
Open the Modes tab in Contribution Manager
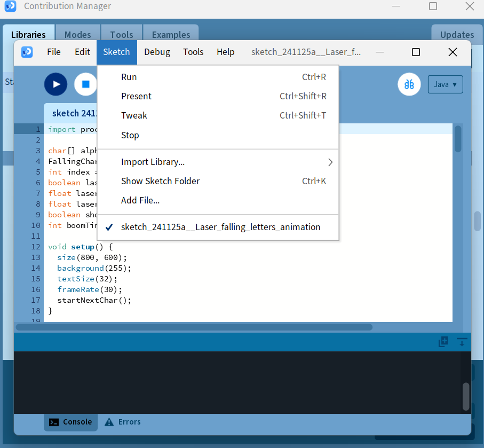78,34
